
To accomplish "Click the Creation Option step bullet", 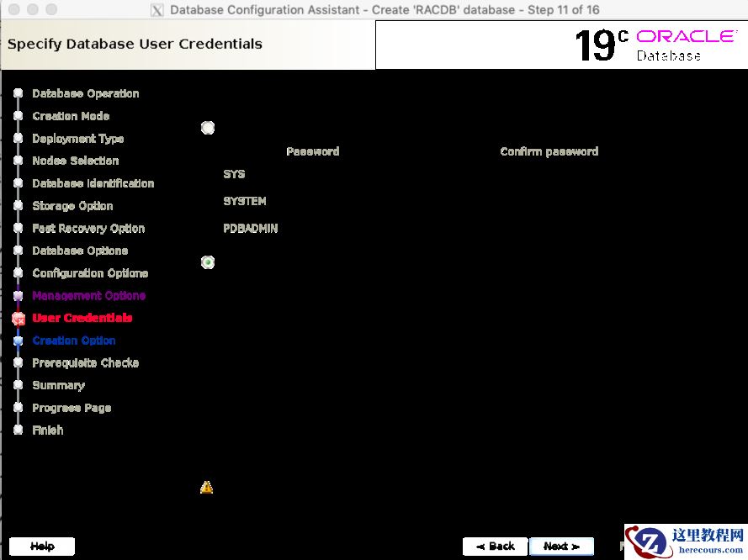I will 19,341.
